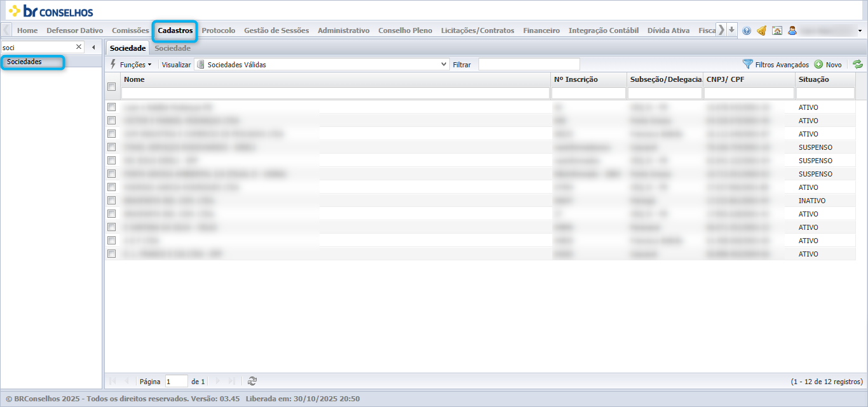Expand the user account dropdown arrow
The image size is (868, 407).
[860, 30]
